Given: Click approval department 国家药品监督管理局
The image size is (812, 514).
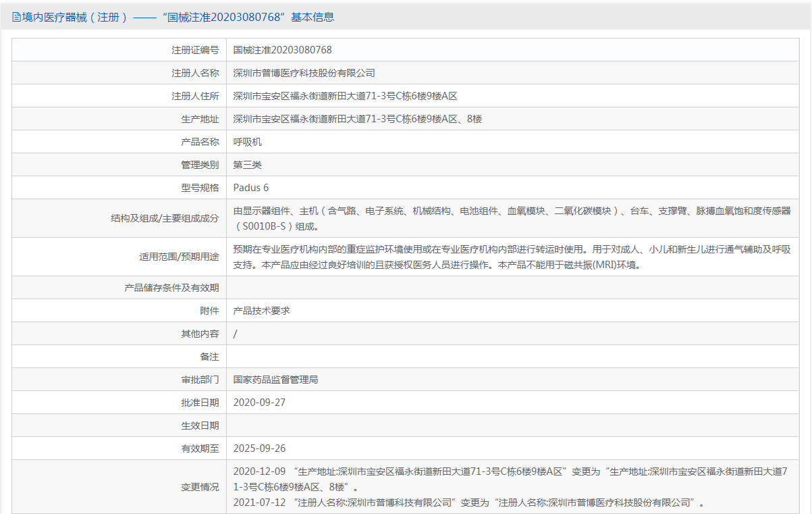Looking at the screenshot, I should click(x=275, y=380).
